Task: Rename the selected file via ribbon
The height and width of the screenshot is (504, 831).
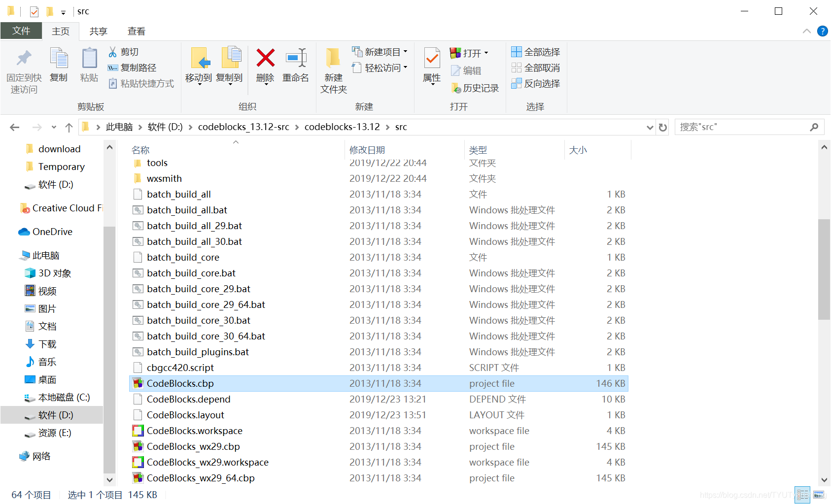Action: 296,65
